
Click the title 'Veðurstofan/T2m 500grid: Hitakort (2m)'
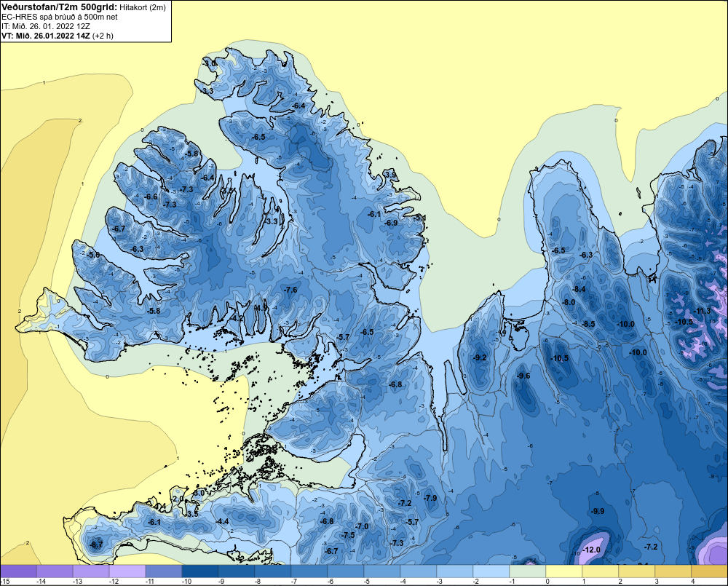[x=84, y=7]
